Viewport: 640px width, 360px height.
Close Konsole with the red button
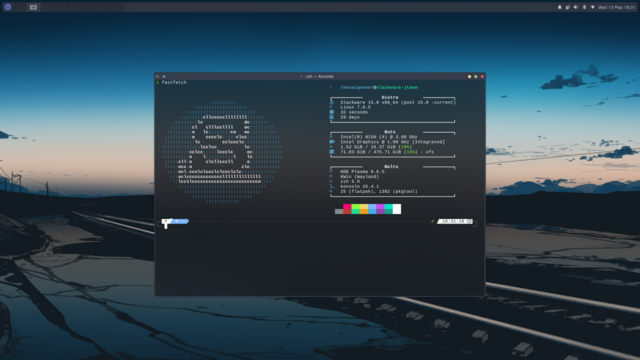coord(482,76)
